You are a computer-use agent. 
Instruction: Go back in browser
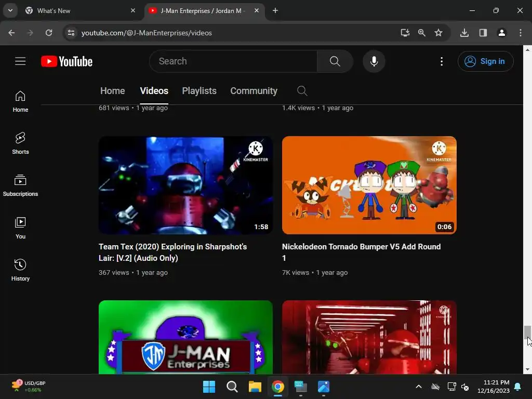11,33
